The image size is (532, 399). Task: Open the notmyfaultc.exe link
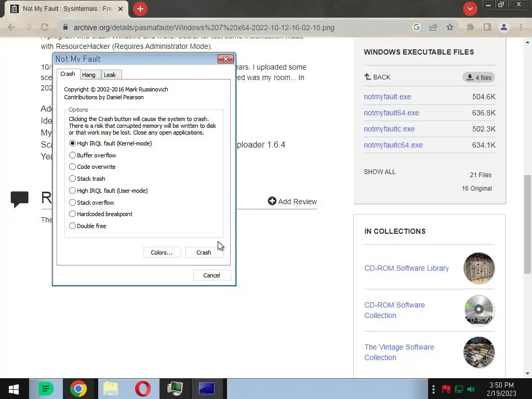(389, 129)
